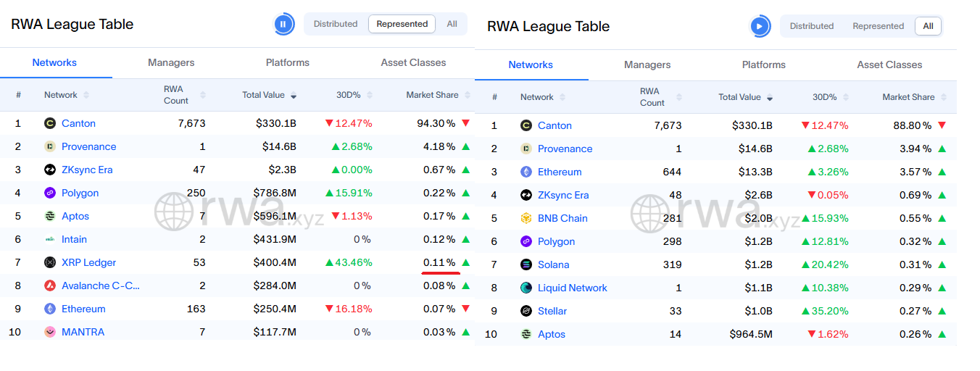Sort right table by RWA Count
The image size is (980, 371).
[661, 97]
